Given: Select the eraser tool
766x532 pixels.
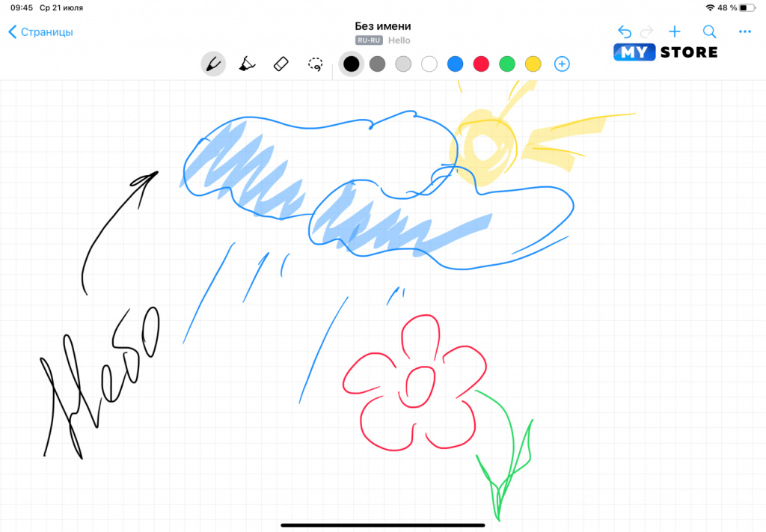Looking at the screenshot, I should (x=281, y=64).
